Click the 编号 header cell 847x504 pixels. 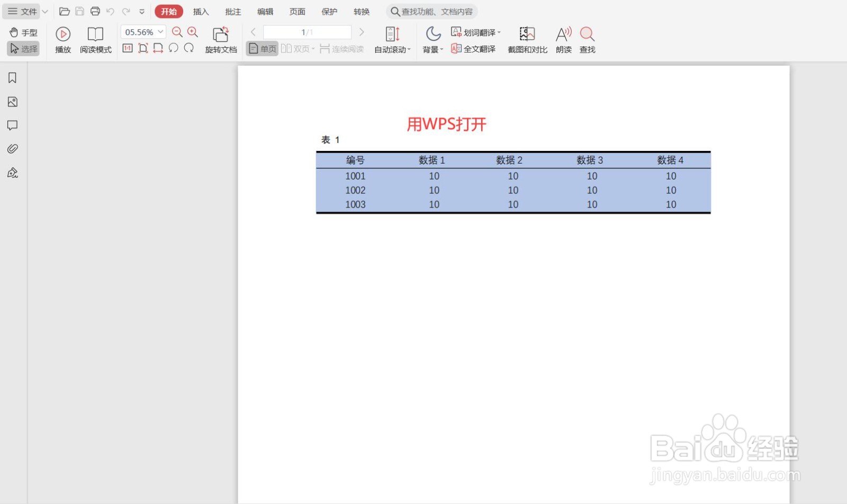[x=355, y=160]
